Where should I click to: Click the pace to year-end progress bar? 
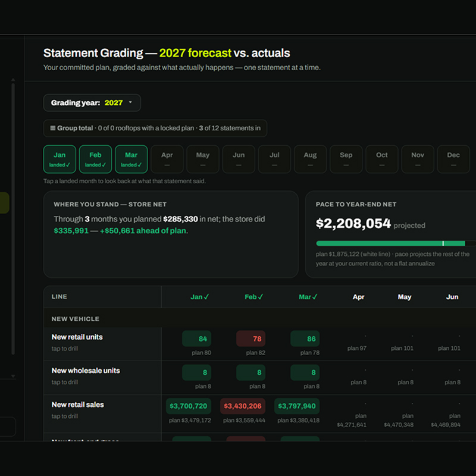pyautogui.click(x=396, y=243)
